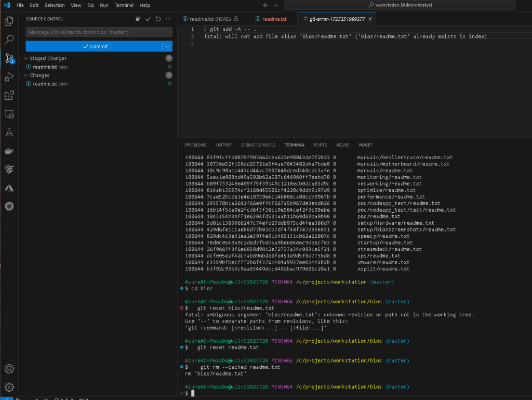The height and width of the screenshot is (400, 532).
Task: Open the Terminal menu
Action: click(124, 5)
